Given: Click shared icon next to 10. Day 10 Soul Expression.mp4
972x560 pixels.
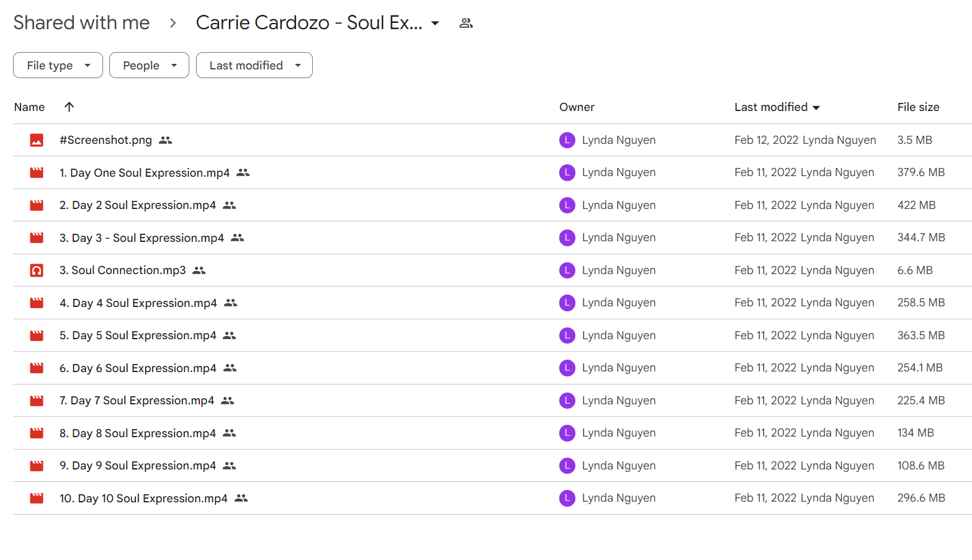Looking at the screenshot, I should coord(241,498).
